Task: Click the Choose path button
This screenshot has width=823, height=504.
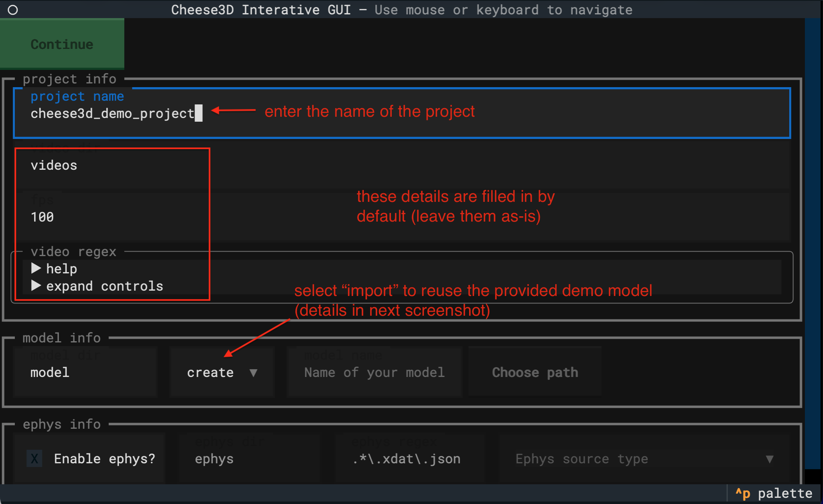Action: click(x=535, y=372)
